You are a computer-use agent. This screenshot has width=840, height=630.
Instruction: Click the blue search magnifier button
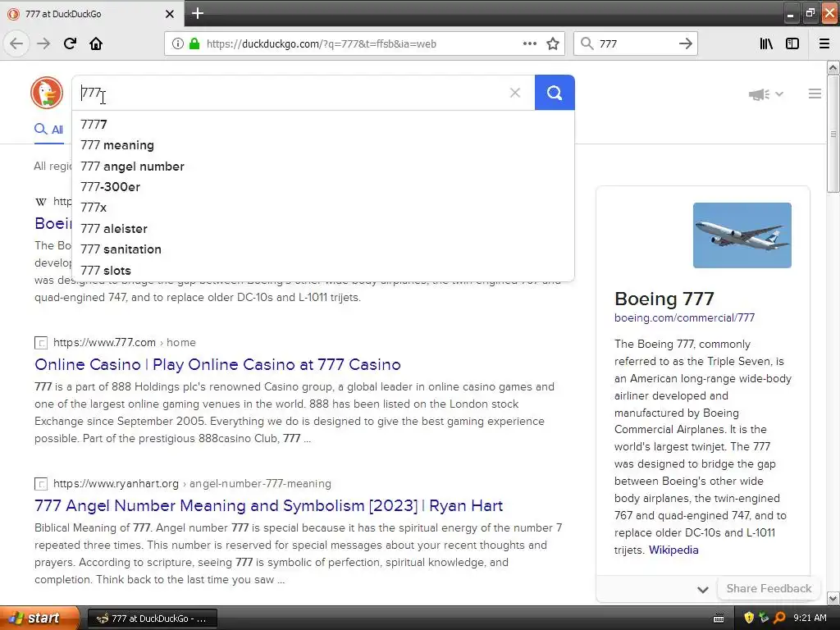pos(555,93)
